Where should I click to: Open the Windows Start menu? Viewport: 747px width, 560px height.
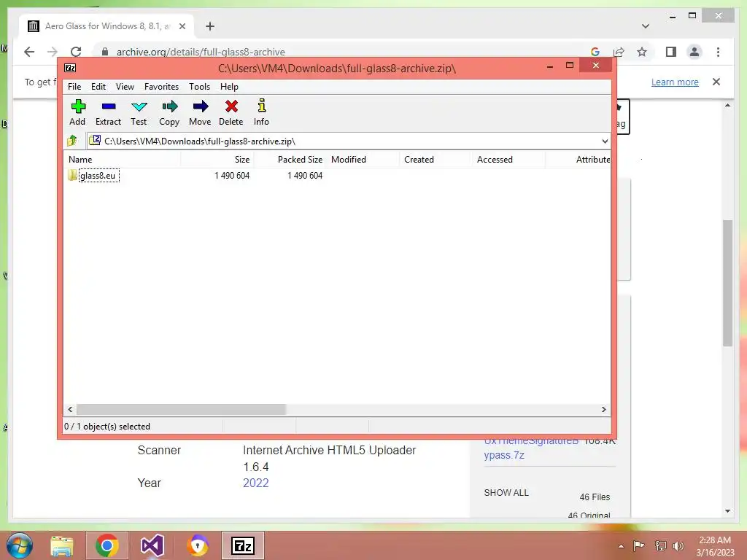coord(20,545)
